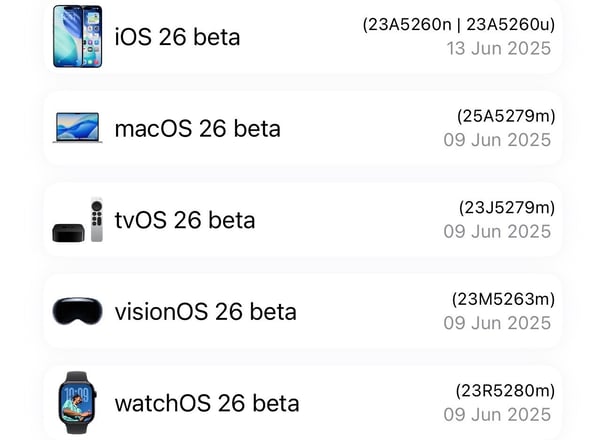Tap the Vision Pro headset icon
This screenshot has height=440, width=606.
(78, 311)
